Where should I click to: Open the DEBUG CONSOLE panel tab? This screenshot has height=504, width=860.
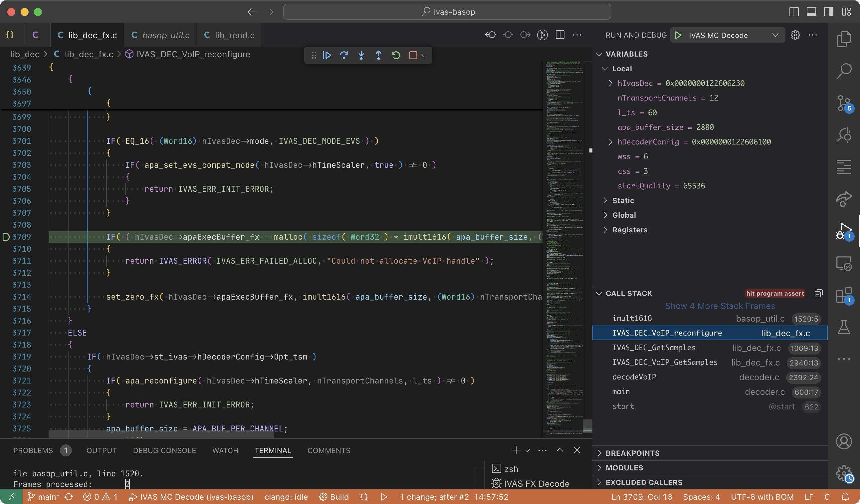click(164, 450)
